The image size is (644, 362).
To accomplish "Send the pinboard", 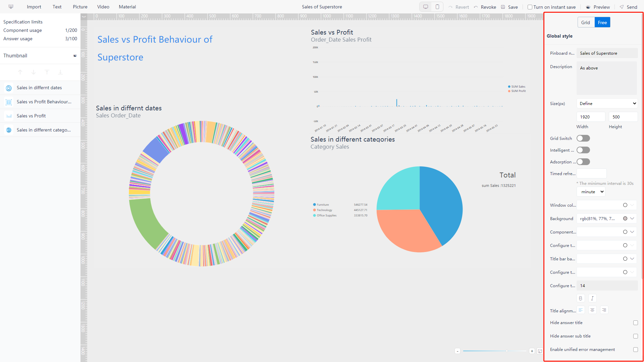I will pos(629,7).
